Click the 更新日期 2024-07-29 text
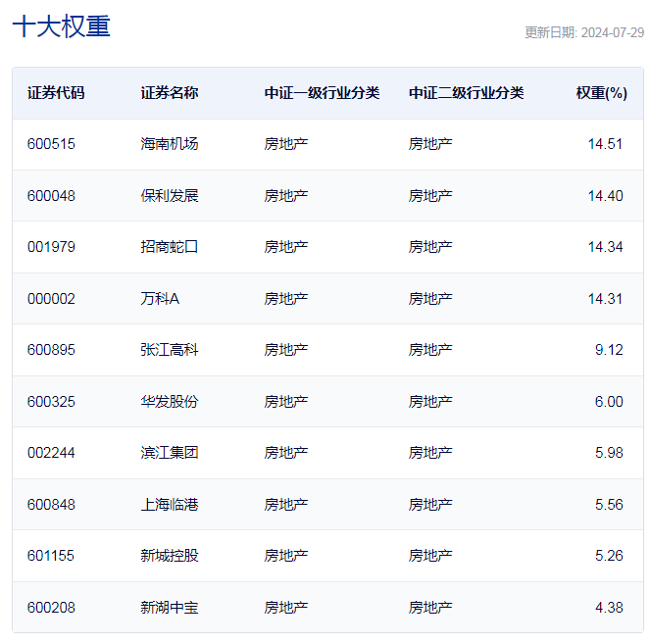Viewport: 650px width, 644px height. tap(584, 32)
